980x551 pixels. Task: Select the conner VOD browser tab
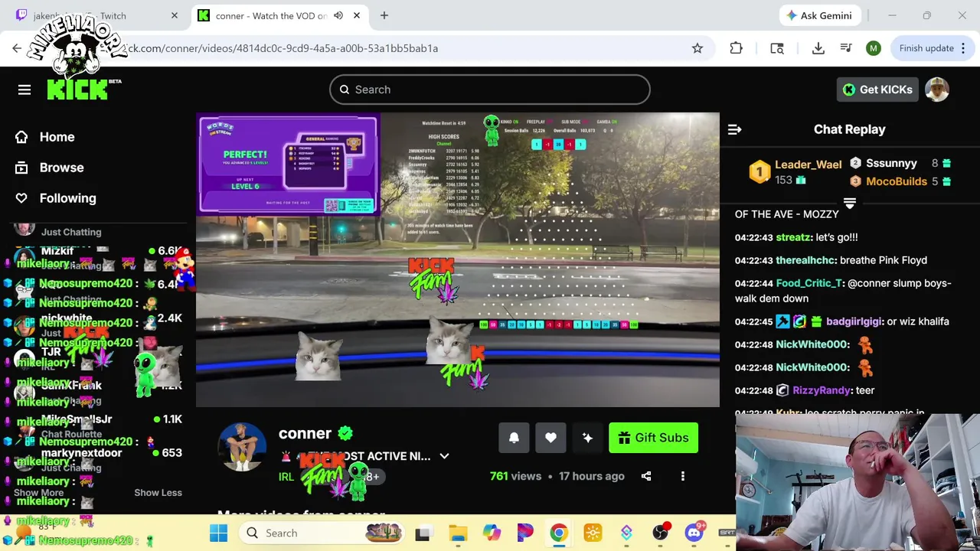pyautogui.click(x=279, y=15)
